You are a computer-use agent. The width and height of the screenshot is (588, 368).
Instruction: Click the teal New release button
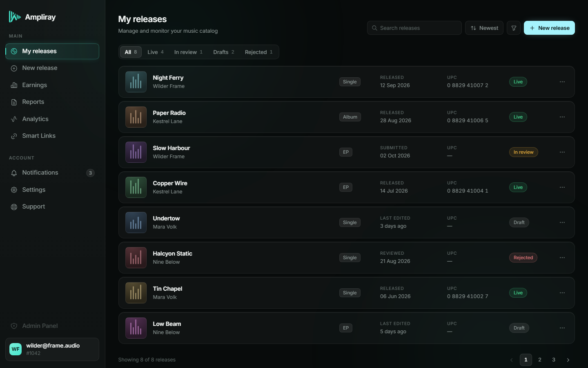point(549,28)
